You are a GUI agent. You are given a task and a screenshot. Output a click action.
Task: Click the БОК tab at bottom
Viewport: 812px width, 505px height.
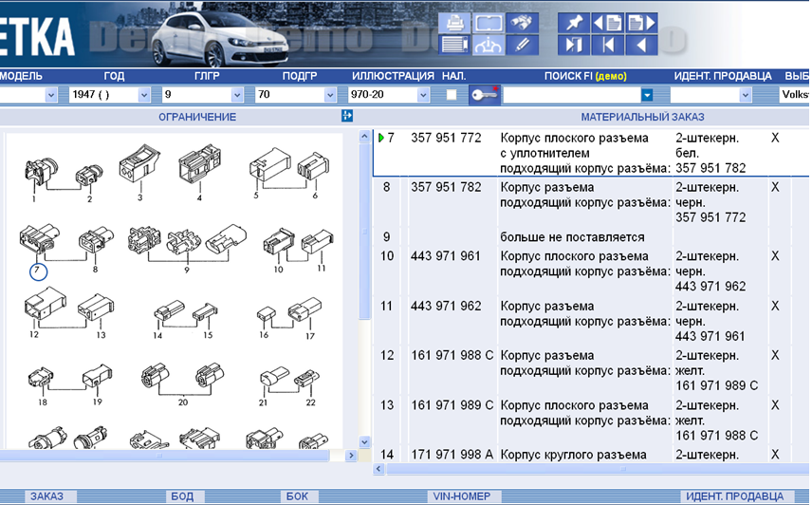[x=297, y=496]
